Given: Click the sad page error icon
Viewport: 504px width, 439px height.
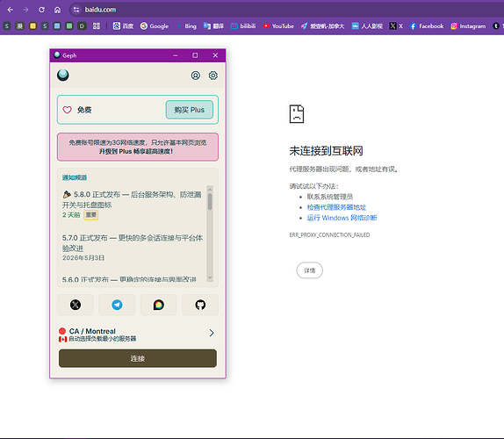Looking at the screenshot, I should (297, 114).
